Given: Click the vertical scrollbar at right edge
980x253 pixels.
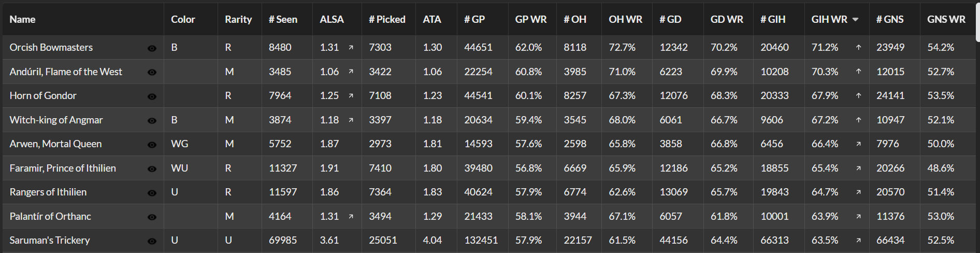Looking at the screenshot, I should 977,21.
